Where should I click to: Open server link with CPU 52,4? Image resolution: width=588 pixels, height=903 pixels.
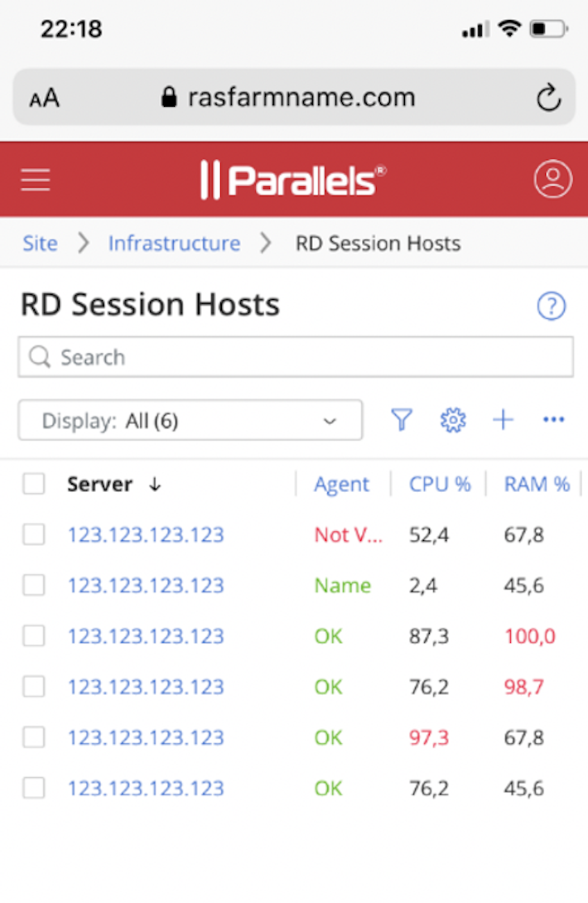(x=146, y=535)
